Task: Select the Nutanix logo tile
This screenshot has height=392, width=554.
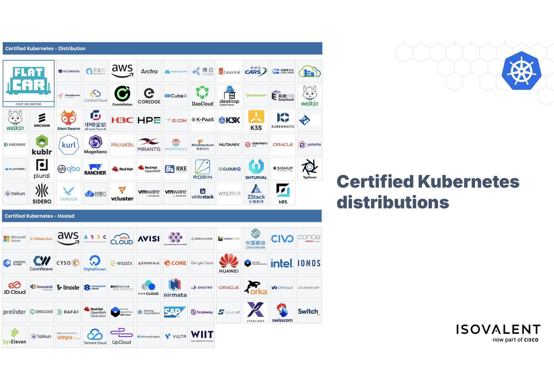Action: point(229,144)
